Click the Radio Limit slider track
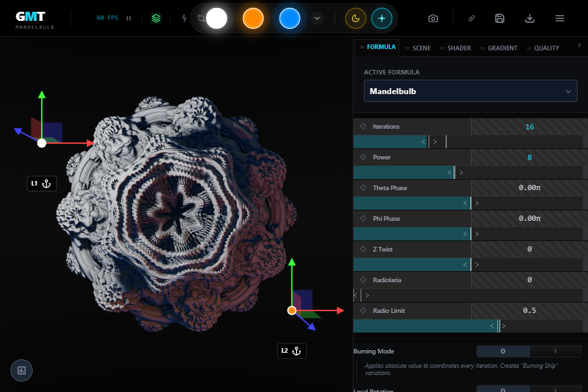The image size is (588, 392). click(468, 327)
